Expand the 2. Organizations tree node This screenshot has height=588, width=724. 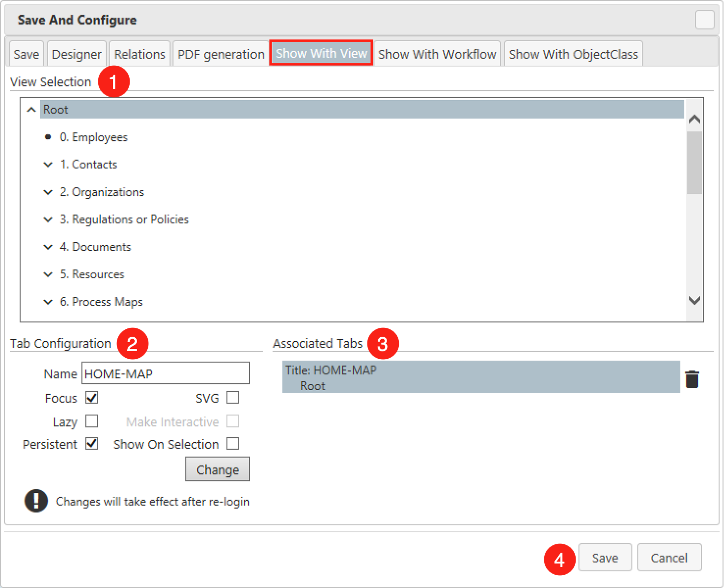[48, 192]
